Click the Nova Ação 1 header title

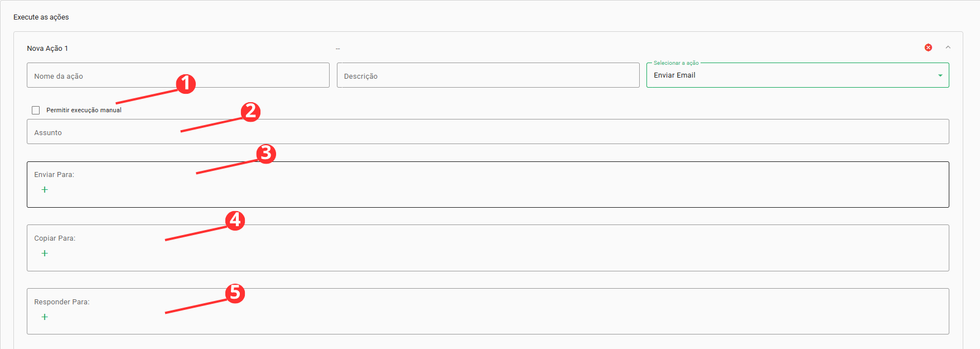[x=47, y=49]
